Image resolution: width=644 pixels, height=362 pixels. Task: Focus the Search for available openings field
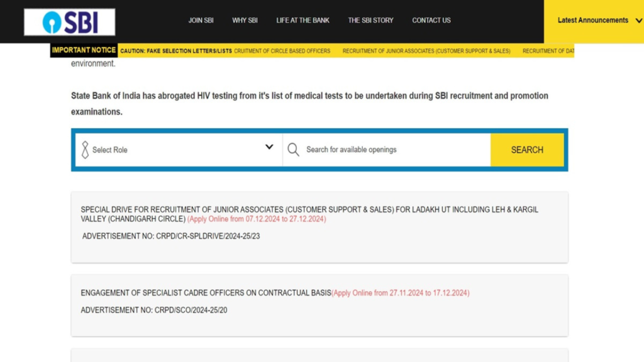[x=387, y=150]
